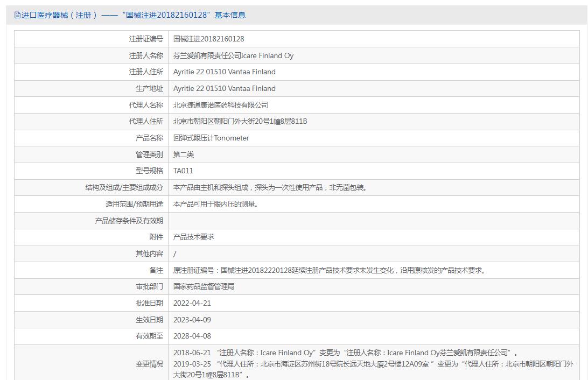The height and width of the screenshot is (380, 588).
Task: Click the approval date 2022-04-21
Action: coord(192,303)
